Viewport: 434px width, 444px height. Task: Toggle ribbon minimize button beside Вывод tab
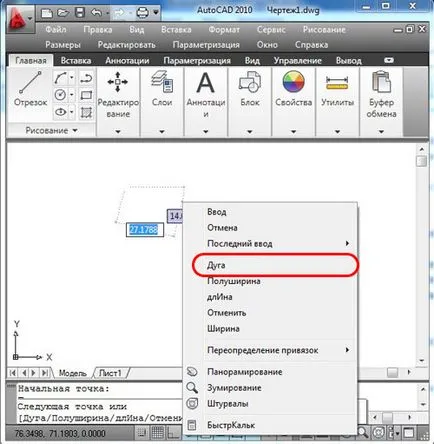[389, 60]
